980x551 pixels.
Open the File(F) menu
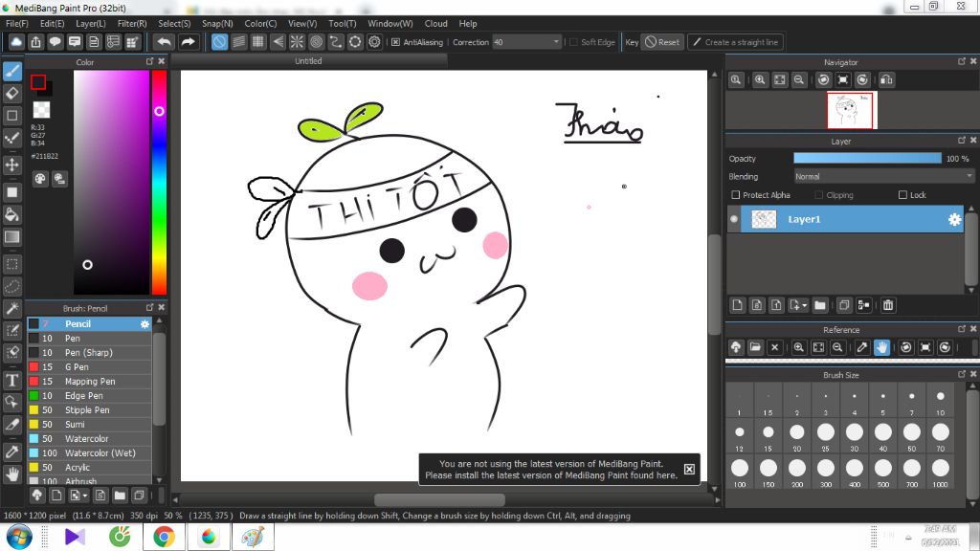point(17,24)
